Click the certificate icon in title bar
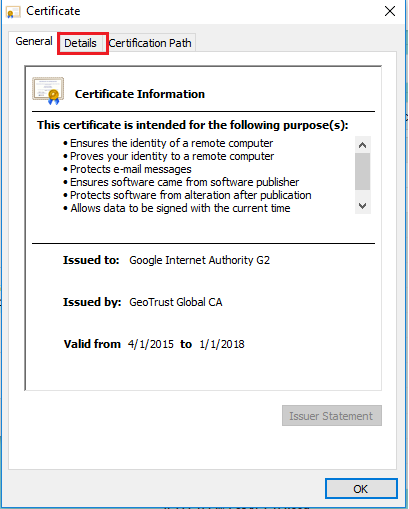The image size is (409, 509). pyautogui.click(x=13, y=12)
